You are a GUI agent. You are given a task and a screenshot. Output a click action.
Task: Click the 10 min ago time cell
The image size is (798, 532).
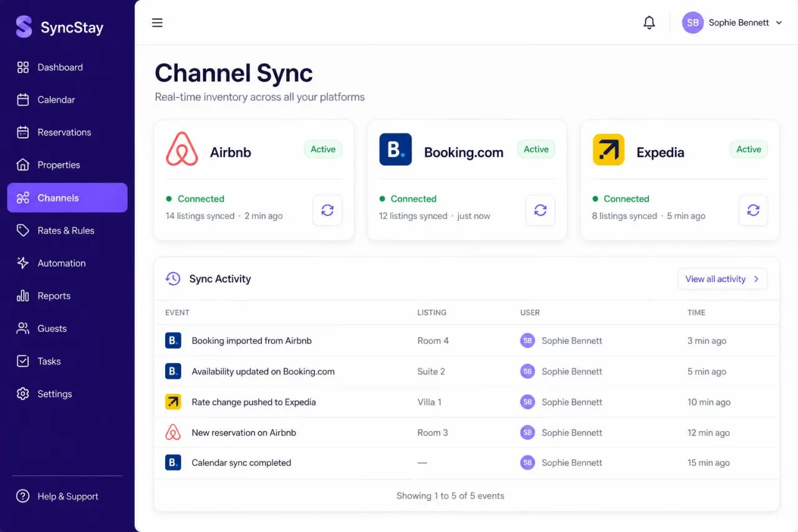(x=709, y=402)
